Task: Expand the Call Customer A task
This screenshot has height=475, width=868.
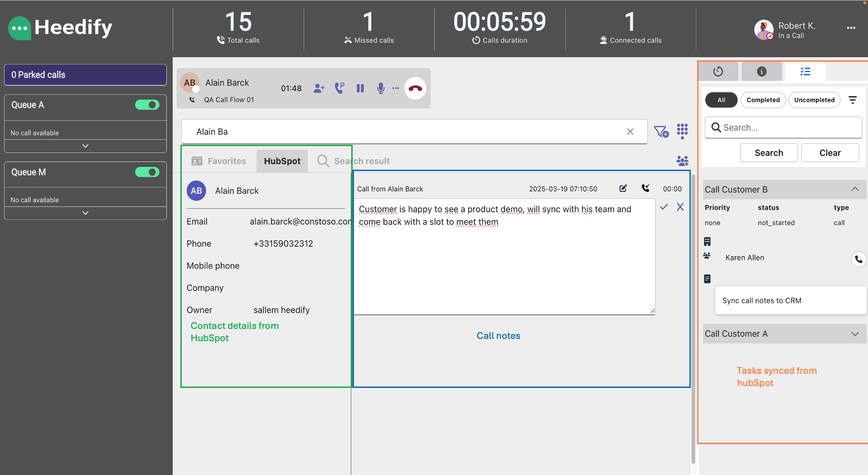Action: (x=855, y=334)
